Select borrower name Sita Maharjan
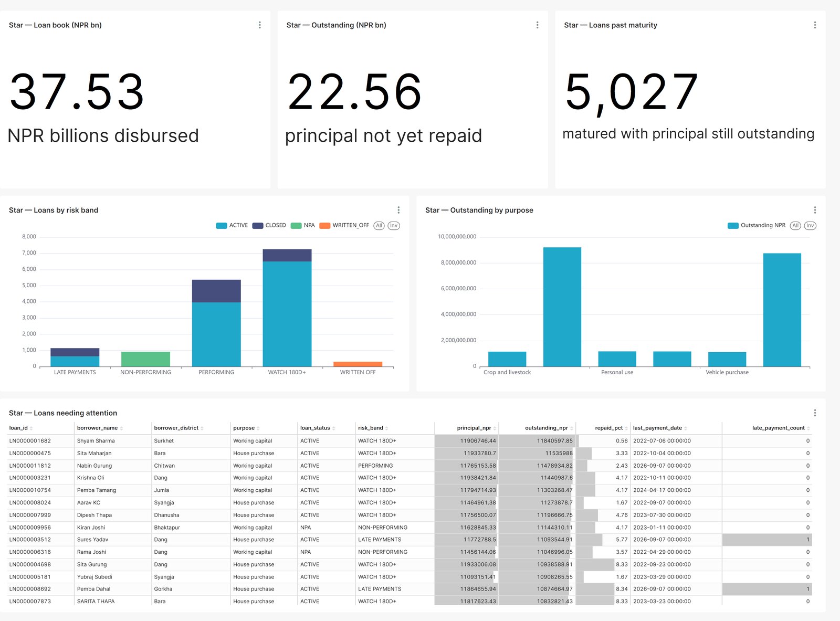Viewport: 840px width, 621px height. click(94, 454)
